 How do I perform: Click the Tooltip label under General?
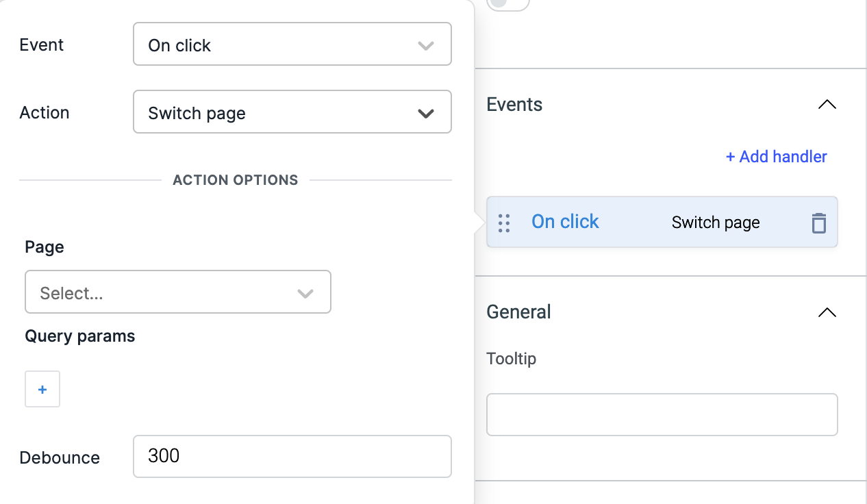(511, 359)
